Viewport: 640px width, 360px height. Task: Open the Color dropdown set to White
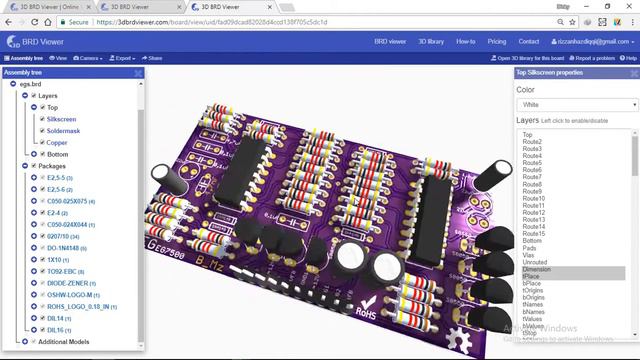tap(577, 105)
